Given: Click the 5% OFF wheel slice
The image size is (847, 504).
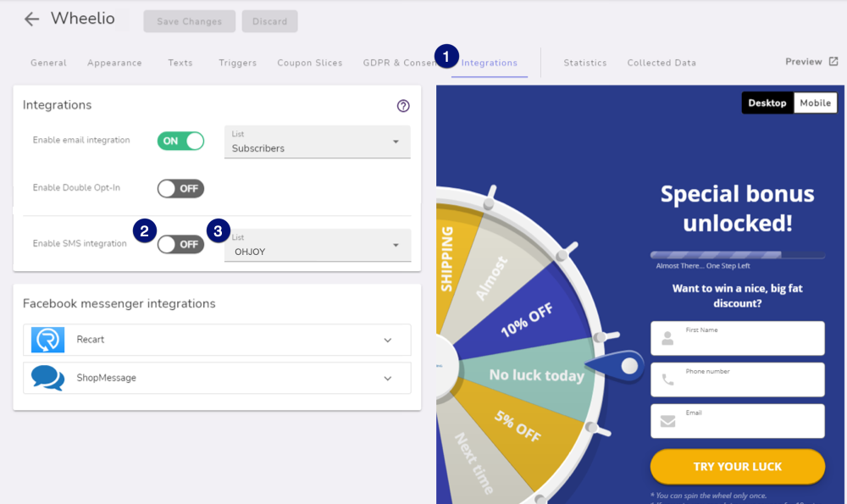Looking at the screenshot, I should click(x=518, y=426).
